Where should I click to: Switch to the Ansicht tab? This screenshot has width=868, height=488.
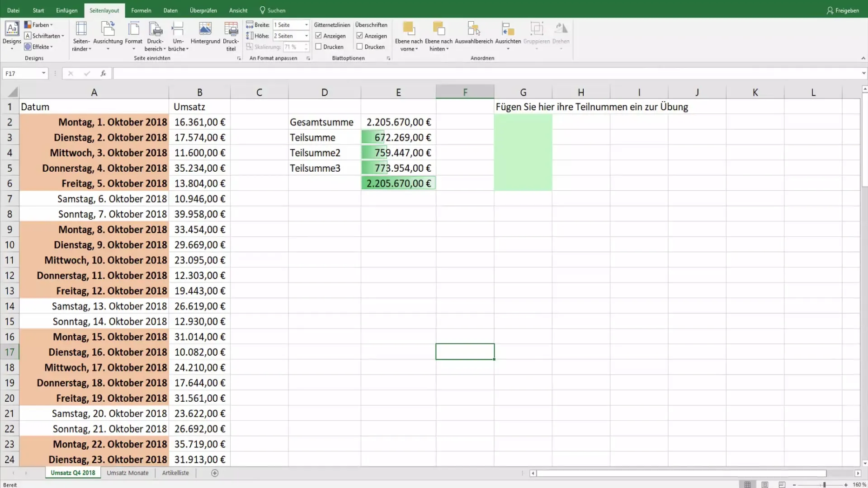click(238, 10)
